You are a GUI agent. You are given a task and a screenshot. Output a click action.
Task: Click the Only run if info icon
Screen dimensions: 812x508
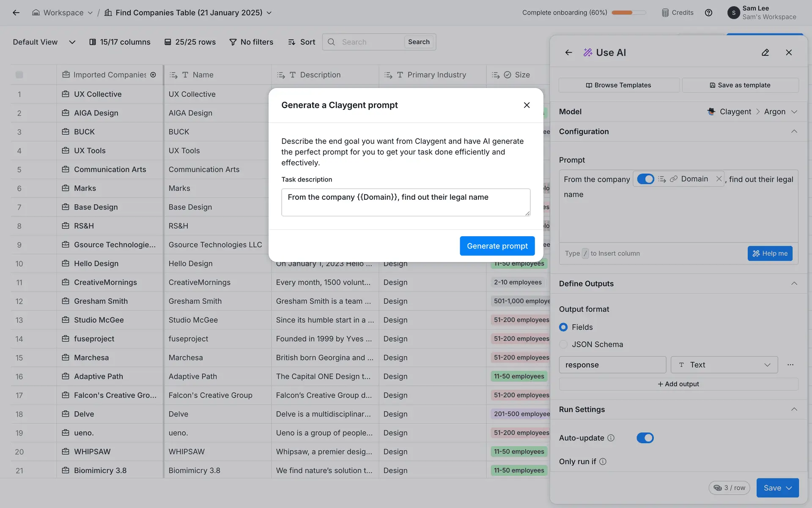click(x=603, y=461)
